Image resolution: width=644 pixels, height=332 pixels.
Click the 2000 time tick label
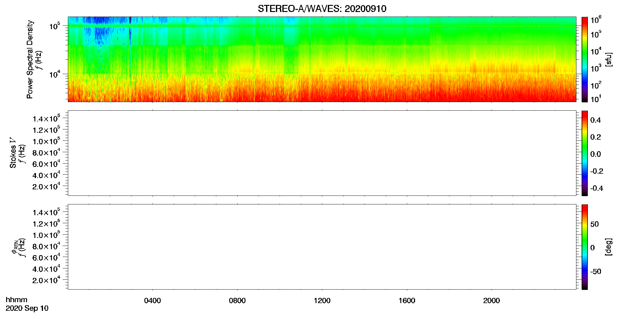(492, 301)
